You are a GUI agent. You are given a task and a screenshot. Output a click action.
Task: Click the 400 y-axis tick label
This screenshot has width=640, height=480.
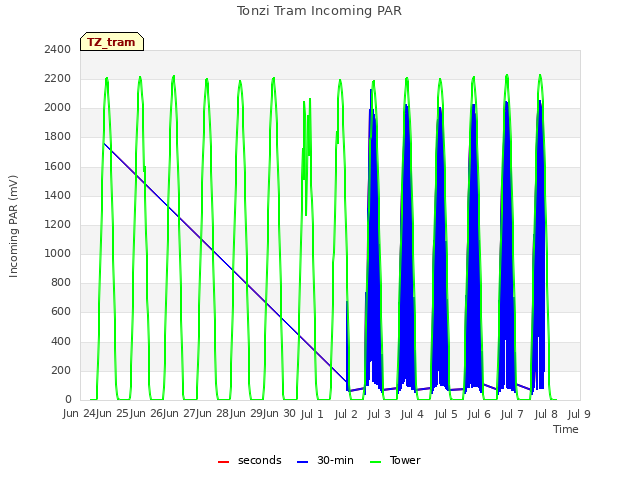click(x=61, y=341)
